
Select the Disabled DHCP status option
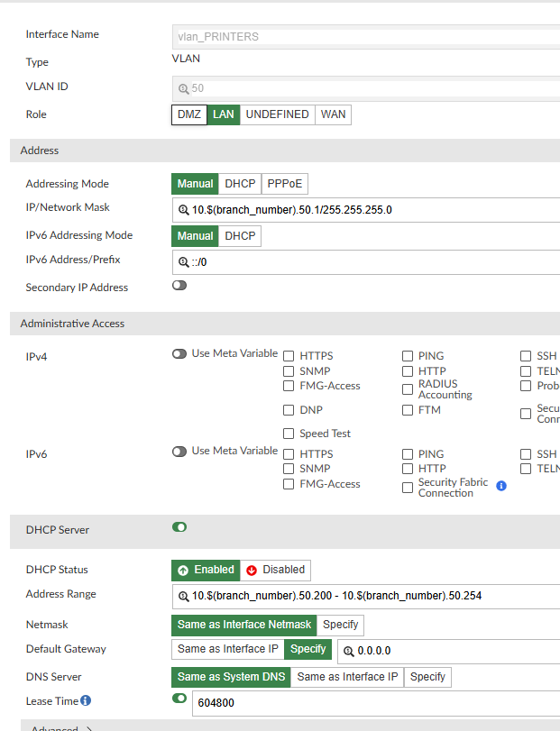[275, 570]
